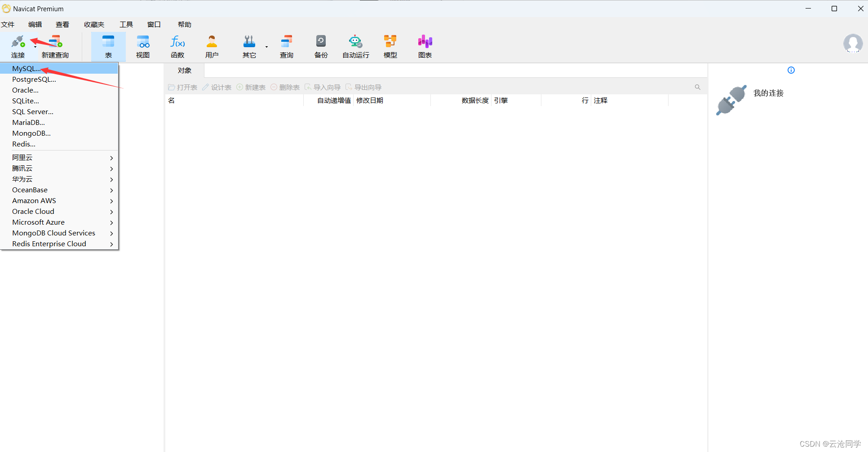
Task: Choose MariaDB... from the connection menu
Action: coord(59,123)
